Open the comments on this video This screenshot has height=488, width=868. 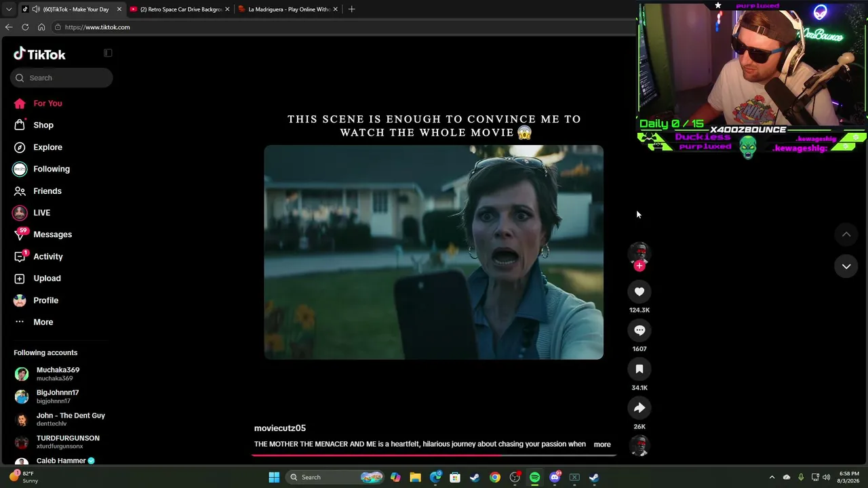pos(639,330)
